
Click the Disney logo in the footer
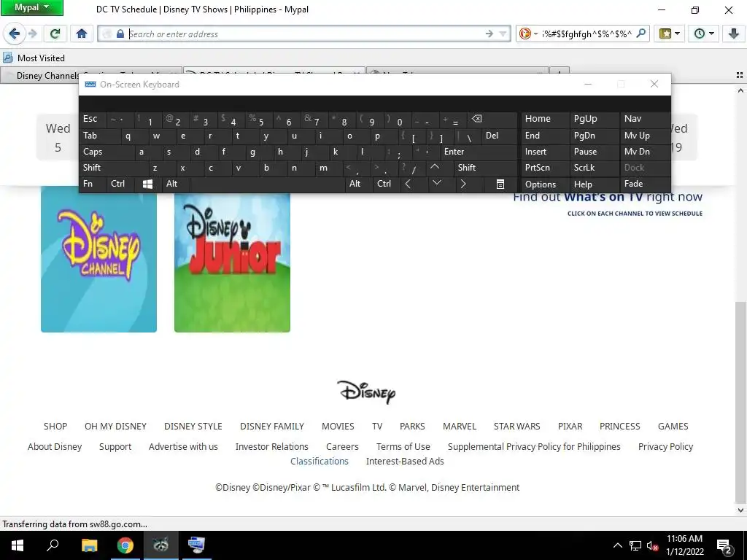(x=366, y=392)
